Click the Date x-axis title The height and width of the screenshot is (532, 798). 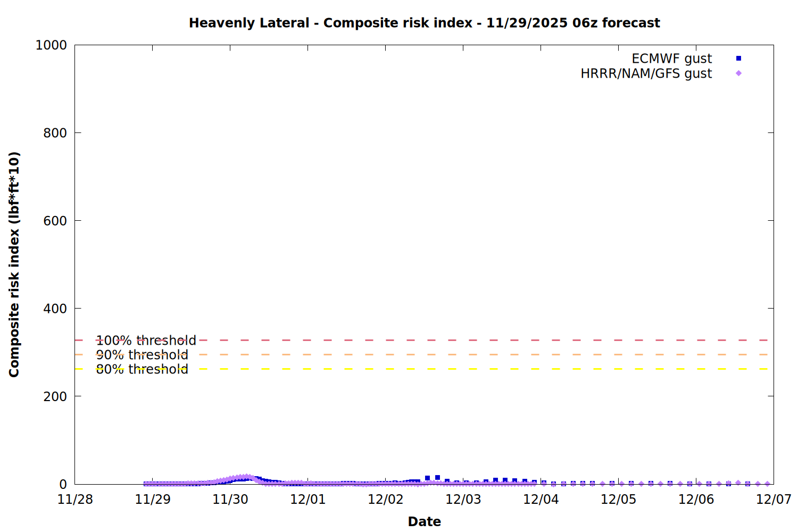coord(424,521)
